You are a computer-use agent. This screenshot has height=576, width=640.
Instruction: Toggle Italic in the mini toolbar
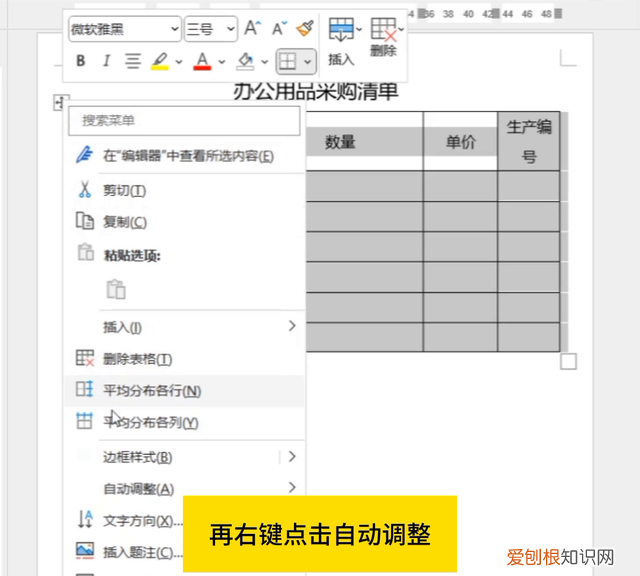pyautogui.click(x=107, y=61)
